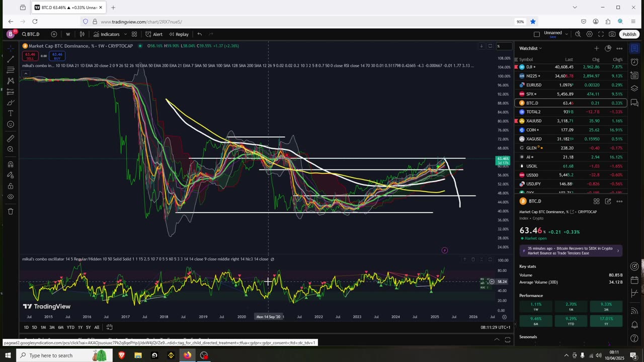The height and width of the screenshot is (362, 644).
Task: Open the indicator templates grid icon
Action: tap(134, 34)
